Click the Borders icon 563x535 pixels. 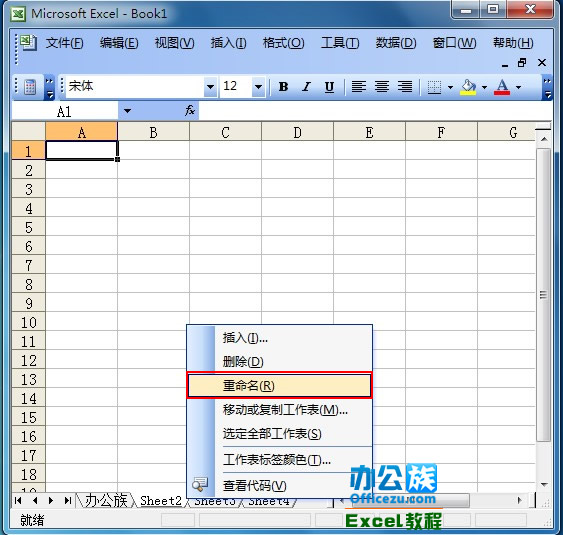(434, 87)
